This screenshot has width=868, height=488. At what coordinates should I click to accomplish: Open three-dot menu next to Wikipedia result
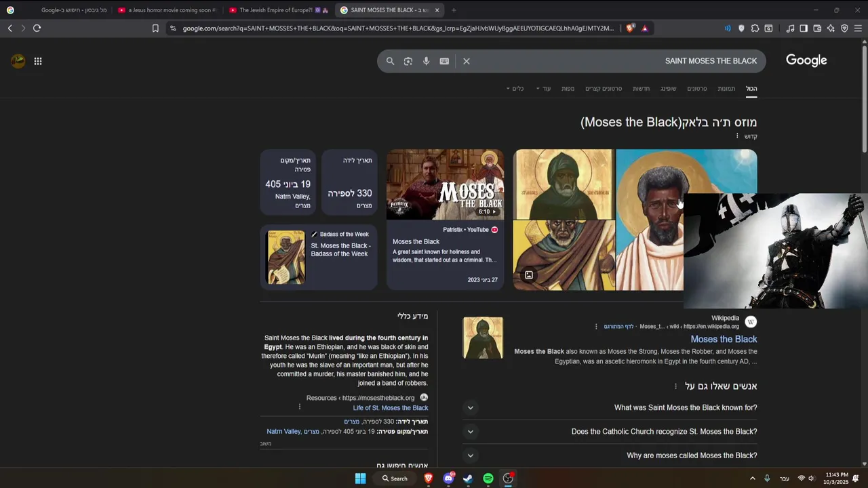(x=596, y=327)
